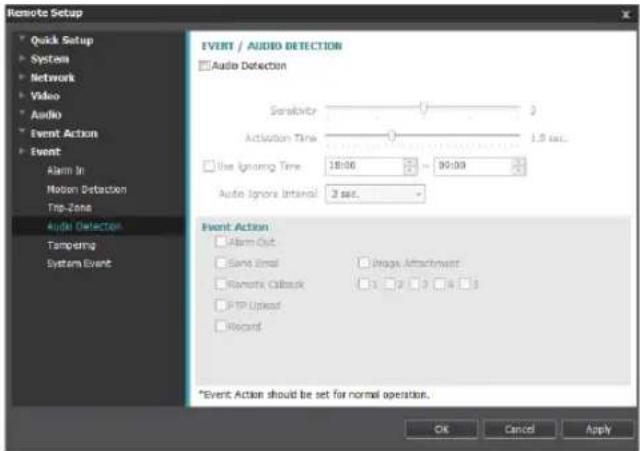
Task: Enable the Image Attachment checkbox
Action: 363,263
